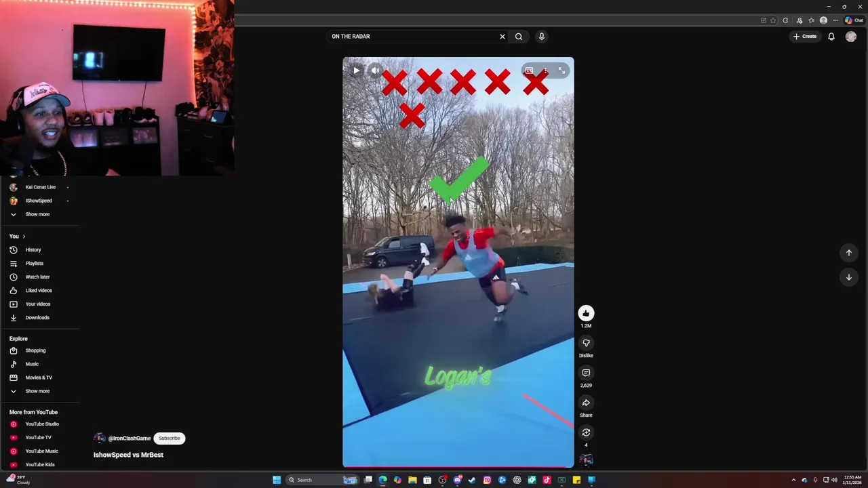Add this page to favorites star
The image size is (868, 488).
773,20
